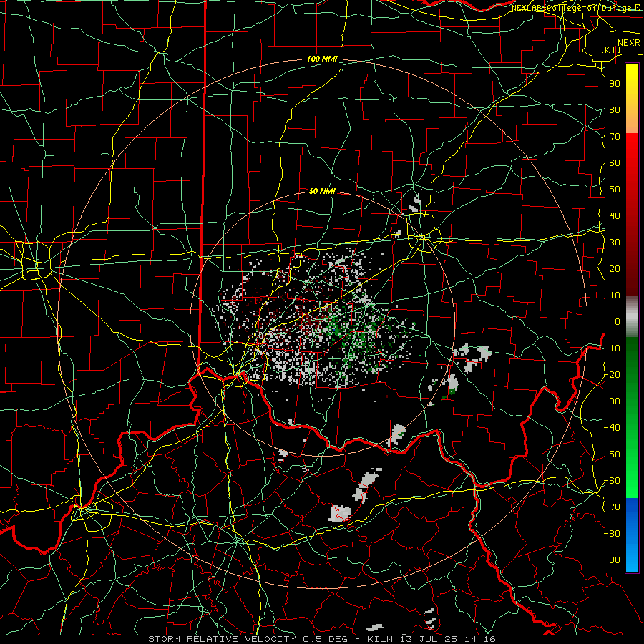Click the "-90" value on the velocity scale
The width and height of the screenshot is (644, 644).
pos(612,560)
